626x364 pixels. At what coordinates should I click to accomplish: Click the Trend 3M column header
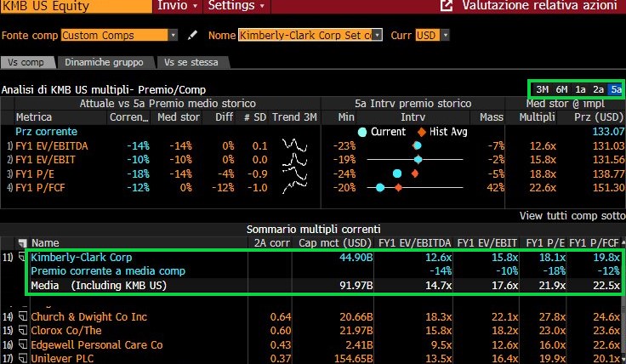pyautogui.click(x=294, y=117)
